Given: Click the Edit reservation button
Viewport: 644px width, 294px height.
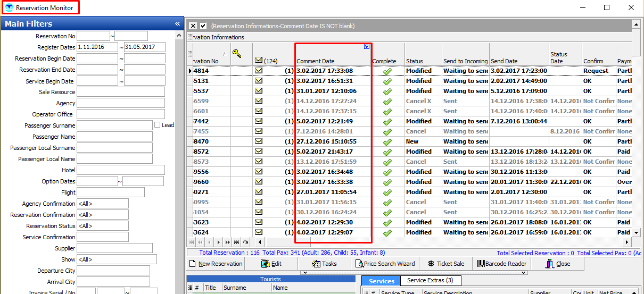Looking at the screenshot, I should click(x=271, y=264).
